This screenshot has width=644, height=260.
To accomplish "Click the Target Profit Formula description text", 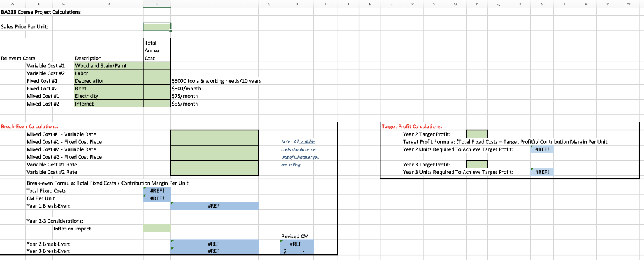I will 505,141.
